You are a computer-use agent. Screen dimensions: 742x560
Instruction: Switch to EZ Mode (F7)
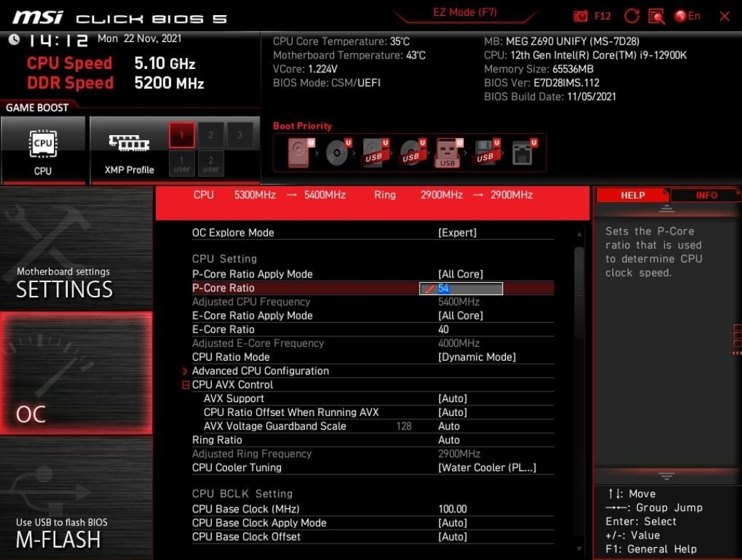pyautogui.click(x=465, y=12)
